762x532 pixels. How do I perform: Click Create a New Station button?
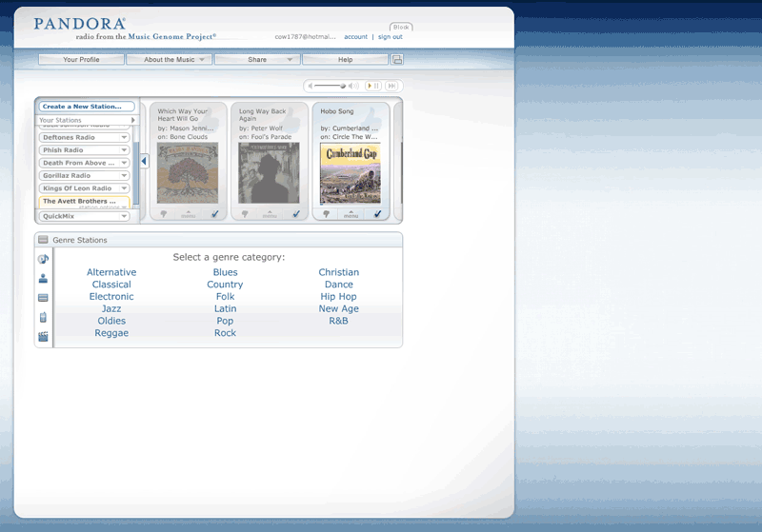87,107
